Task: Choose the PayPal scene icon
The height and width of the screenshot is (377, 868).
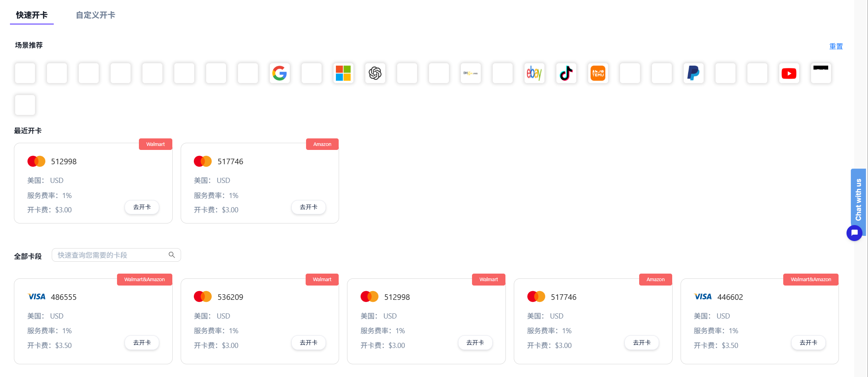Action: pyautogui.click(x=694, y=73)
